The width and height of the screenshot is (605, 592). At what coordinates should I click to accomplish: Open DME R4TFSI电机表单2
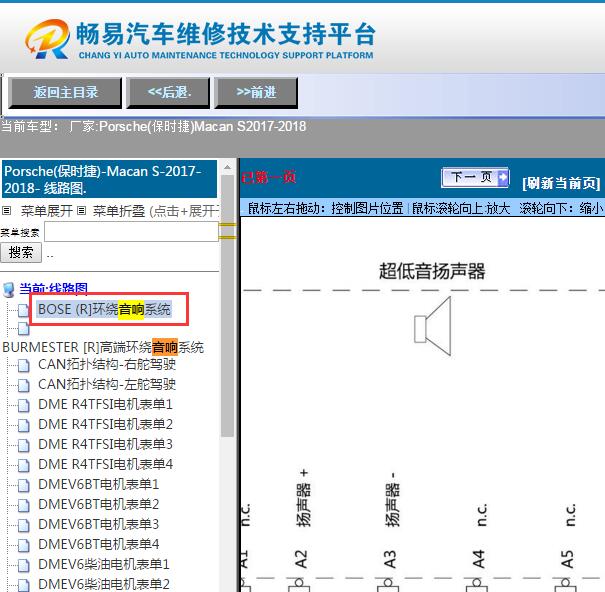click(105, 425)
